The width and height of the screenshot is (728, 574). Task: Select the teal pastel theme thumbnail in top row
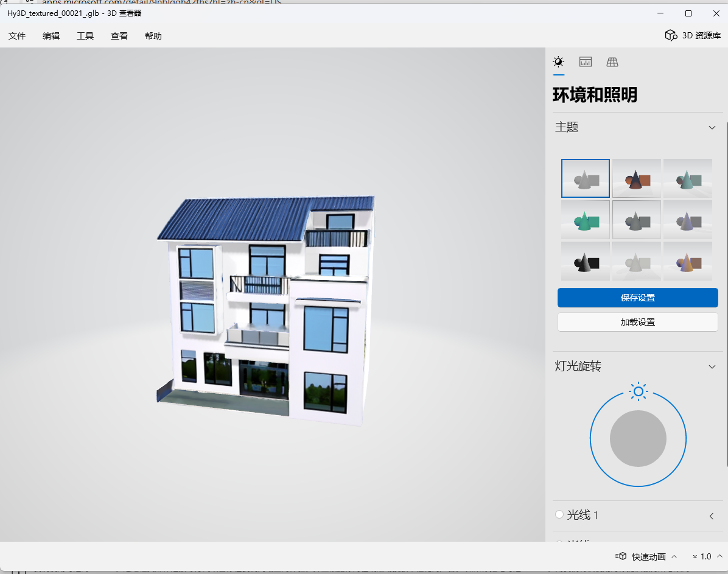[688, 178]
